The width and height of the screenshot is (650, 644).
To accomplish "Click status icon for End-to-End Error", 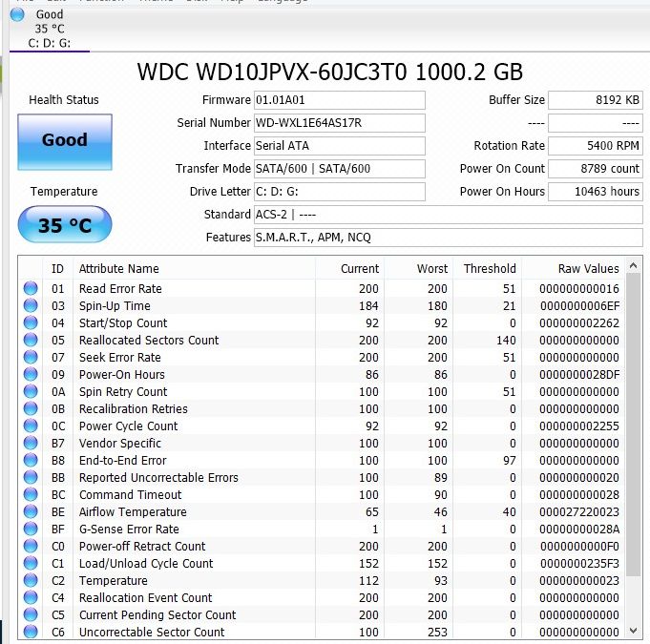I will pyautogui.click(x=31, y=460).
